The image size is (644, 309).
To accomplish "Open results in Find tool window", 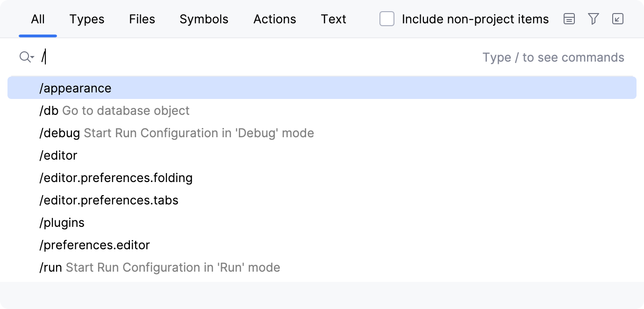I will click(618, 19).
